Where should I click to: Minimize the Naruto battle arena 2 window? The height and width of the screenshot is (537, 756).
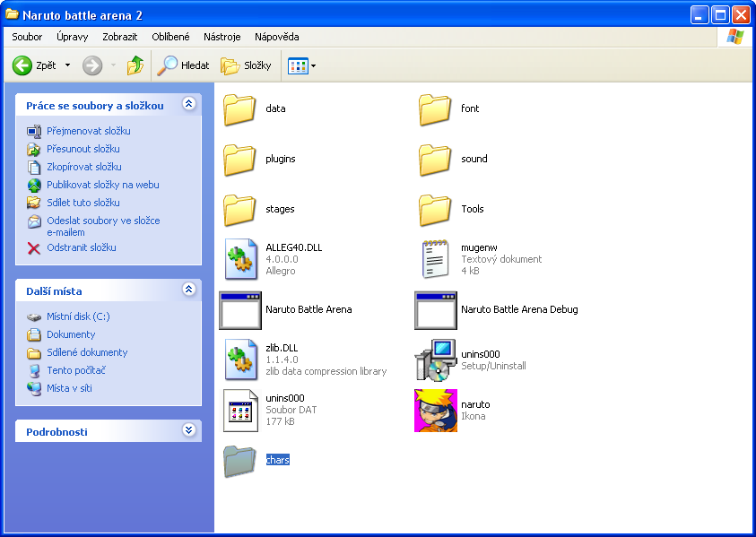(x=700, y=15)
